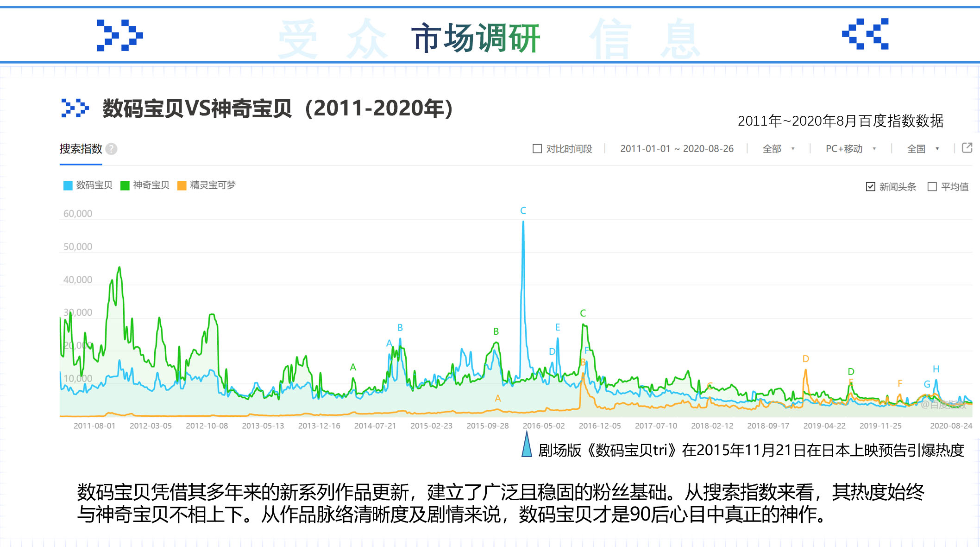Screen dimensions: 980x547
Task: Click the help question mark next to 搜索指数
Action: click(111, 149)
